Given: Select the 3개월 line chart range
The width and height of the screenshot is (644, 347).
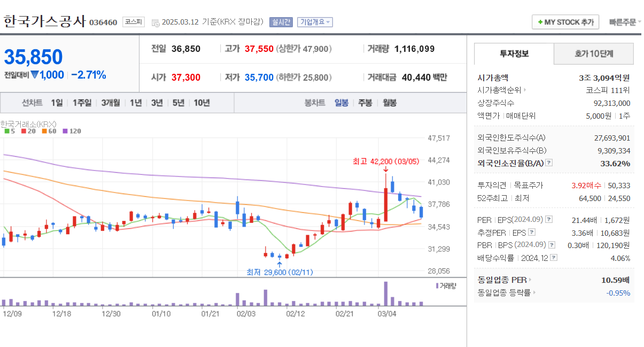Looking at the screenshot, I should pos(111,103).
